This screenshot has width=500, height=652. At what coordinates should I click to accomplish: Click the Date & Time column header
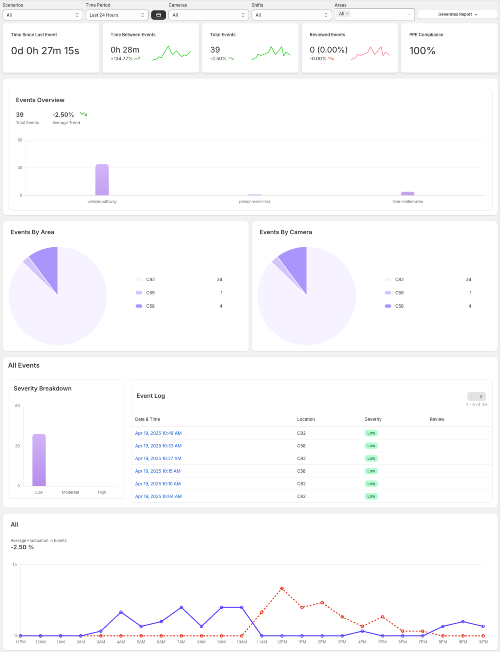(x=147, y=419)
